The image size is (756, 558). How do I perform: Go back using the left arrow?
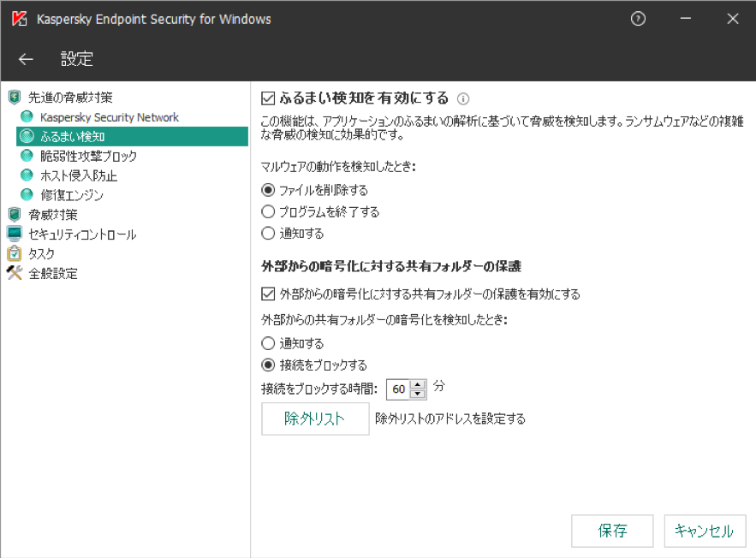(x=26, y=59)
